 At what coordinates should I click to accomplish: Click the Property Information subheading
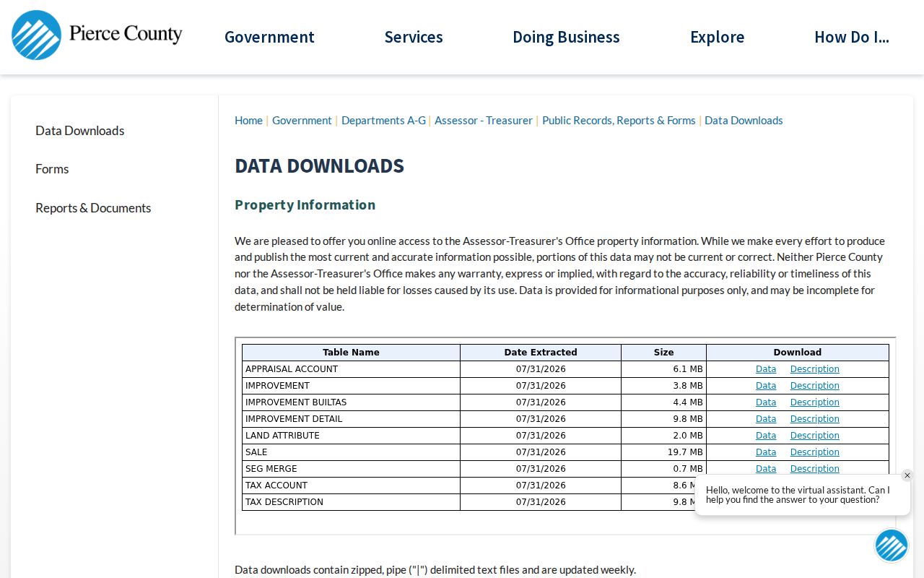coord(305,205)
